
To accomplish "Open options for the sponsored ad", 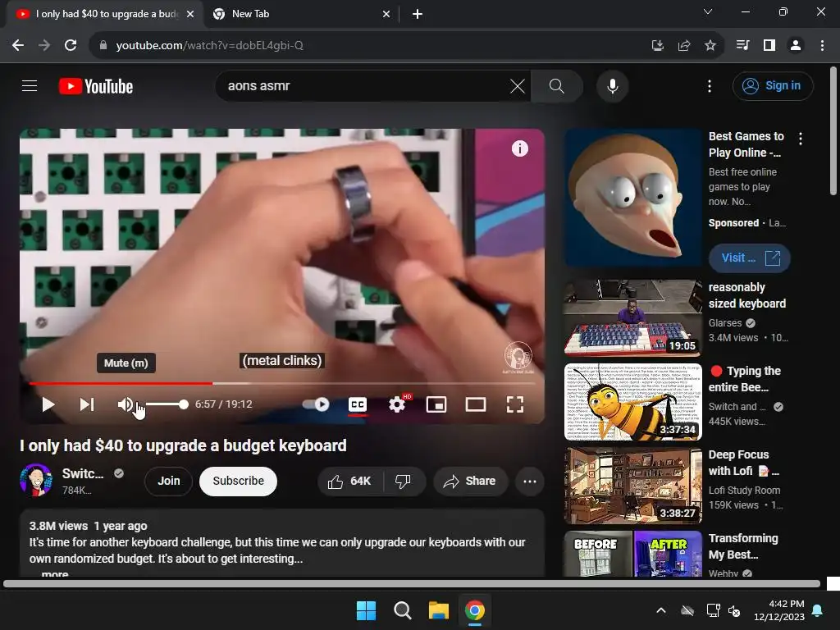I will tap(801, 139).
